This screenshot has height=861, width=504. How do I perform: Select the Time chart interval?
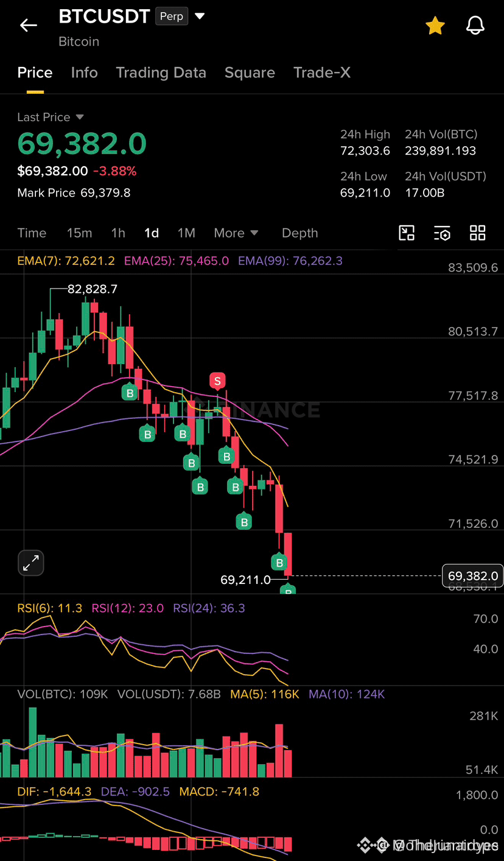[x=32, y=233]
